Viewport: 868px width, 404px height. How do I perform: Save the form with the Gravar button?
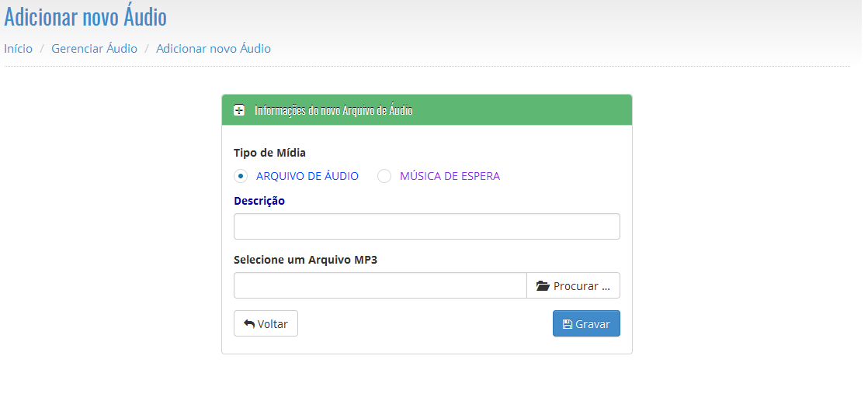click(x=586, y=324)
